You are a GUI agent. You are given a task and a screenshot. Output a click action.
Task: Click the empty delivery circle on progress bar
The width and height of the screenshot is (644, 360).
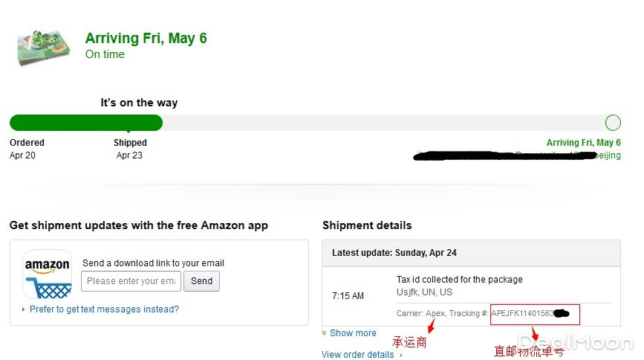613,123
